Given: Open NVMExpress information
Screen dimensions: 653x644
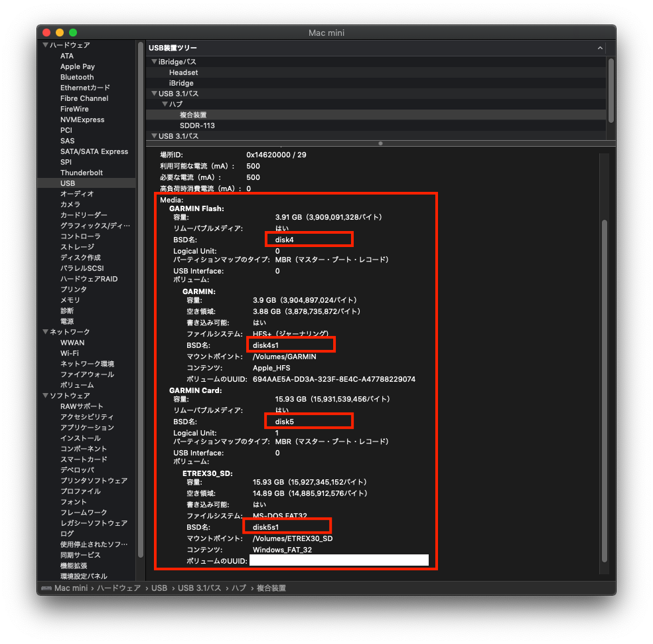Looking at the screenshot, I should pyautogui.click(x=82, y=120).
